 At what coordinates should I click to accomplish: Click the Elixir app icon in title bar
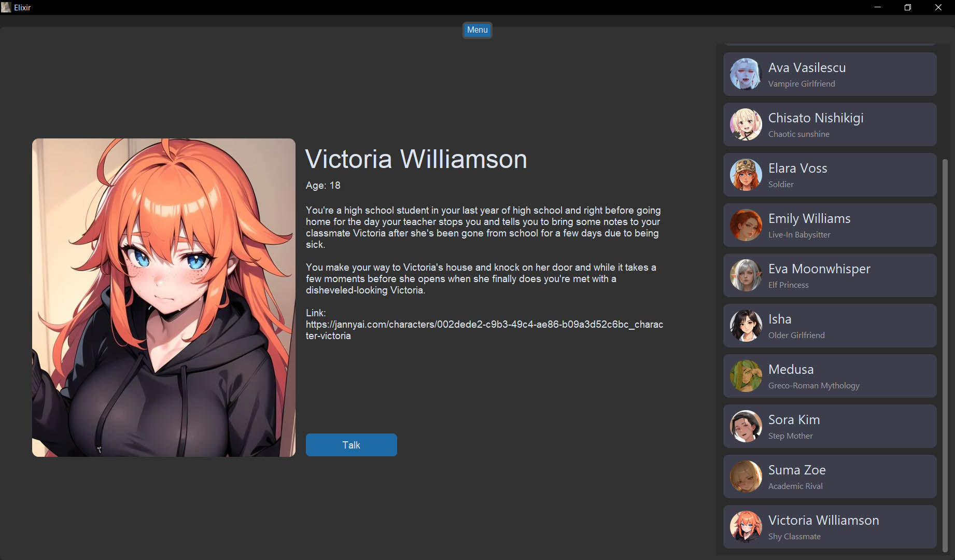pyautogui.click(x=6, y=7)
